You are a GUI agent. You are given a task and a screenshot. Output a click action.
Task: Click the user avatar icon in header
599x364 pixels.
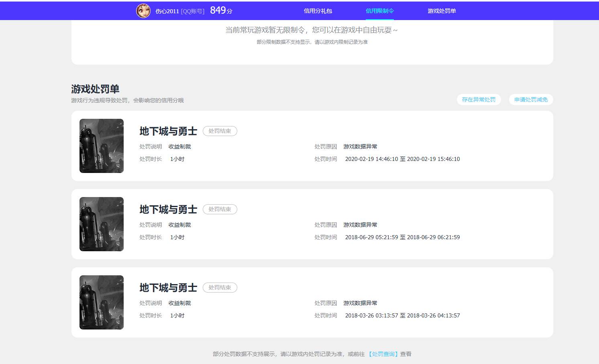click(x=143, y=11)
